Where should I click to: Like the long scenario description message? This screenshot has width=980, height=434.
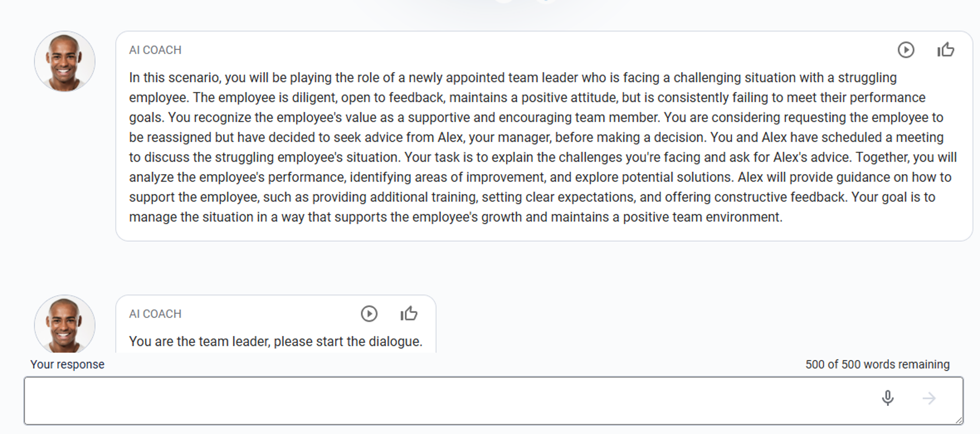945,50
